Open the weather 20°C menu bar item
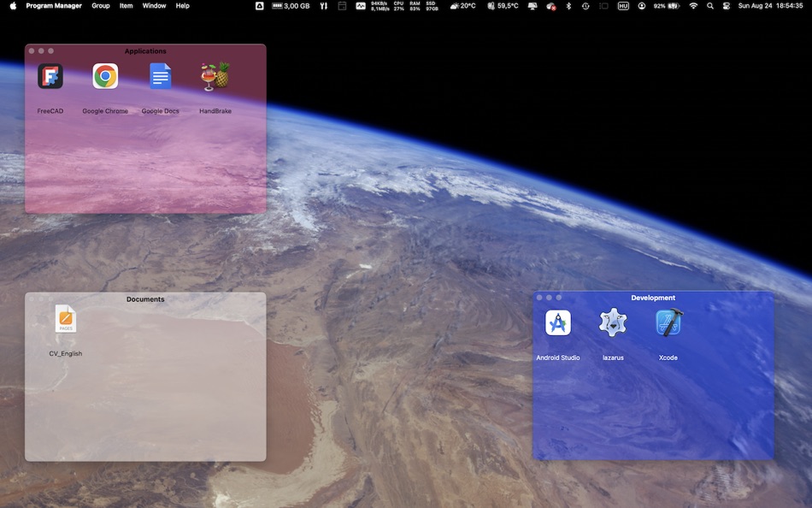The image size is (812, 508). pyautogui.click(x=462, y=6)
